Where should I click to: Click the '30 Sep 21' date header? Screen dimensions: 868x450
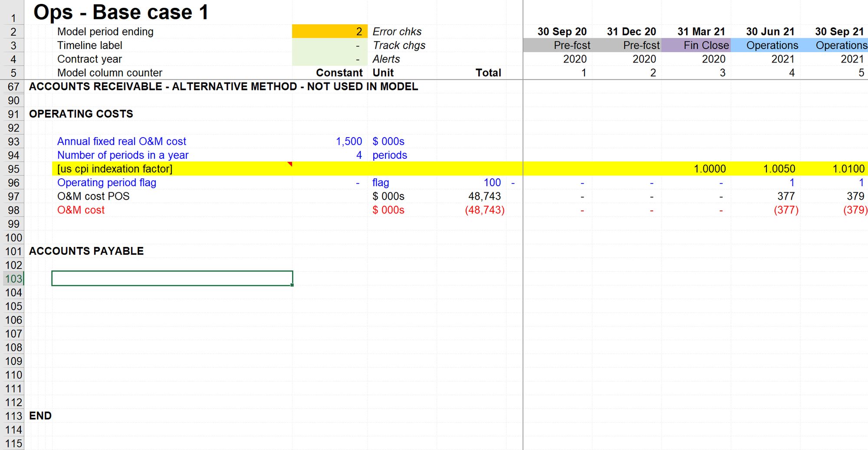click(840, 32)
